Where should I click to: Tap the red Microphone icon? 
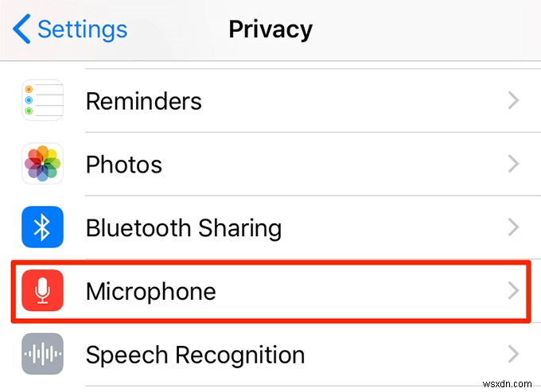[x=42, y=291]
